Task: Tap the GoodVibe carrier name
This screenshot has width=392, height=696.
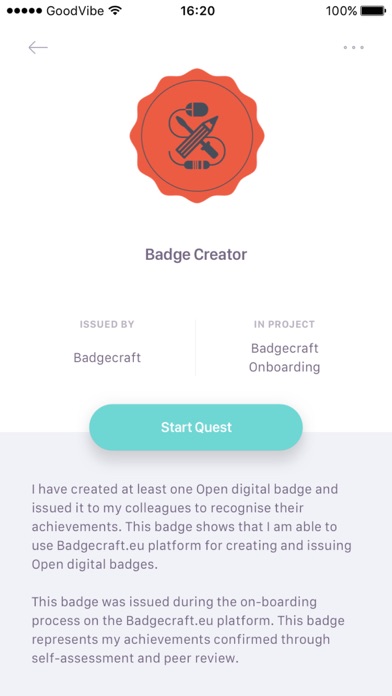Action: click(x=75, y=11)
